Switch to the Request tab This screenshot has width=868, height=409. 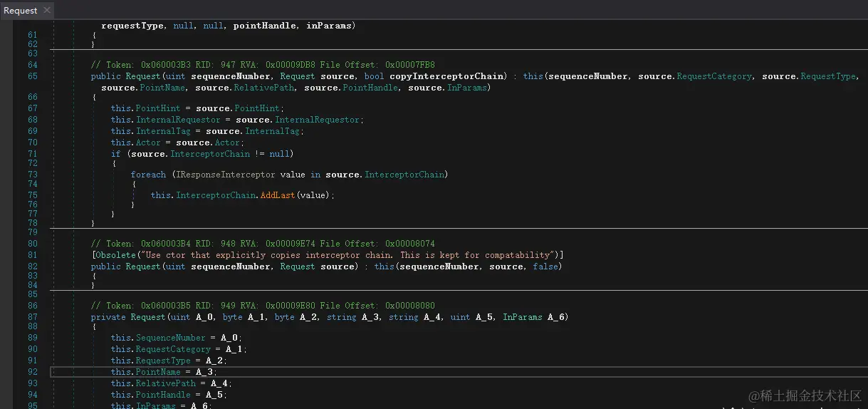(21, 10)
